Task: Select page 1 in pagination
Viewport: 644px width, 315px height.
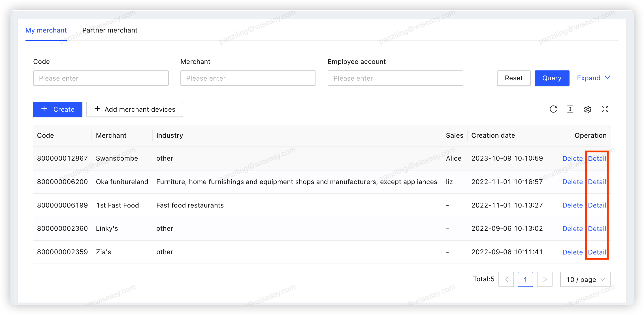Action: click(525, 279)
